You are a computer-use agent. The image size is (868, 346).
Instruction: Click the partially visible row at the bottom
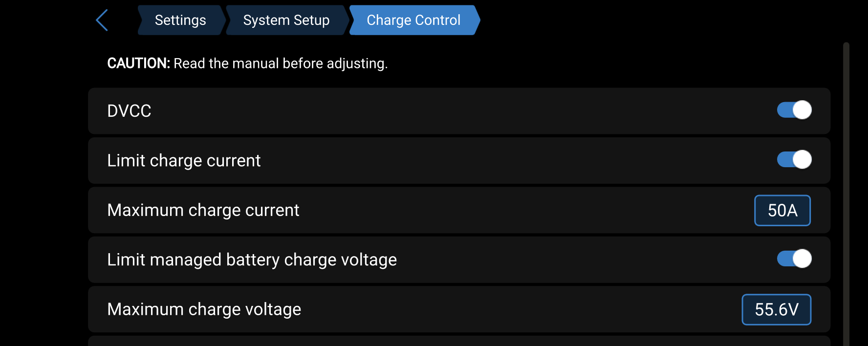click(458, 341)
